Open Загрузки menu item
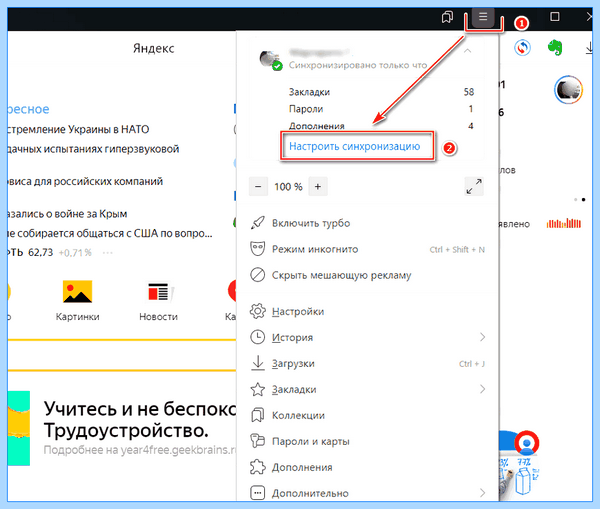The image size is (600, 509). (x=367, y=364)
